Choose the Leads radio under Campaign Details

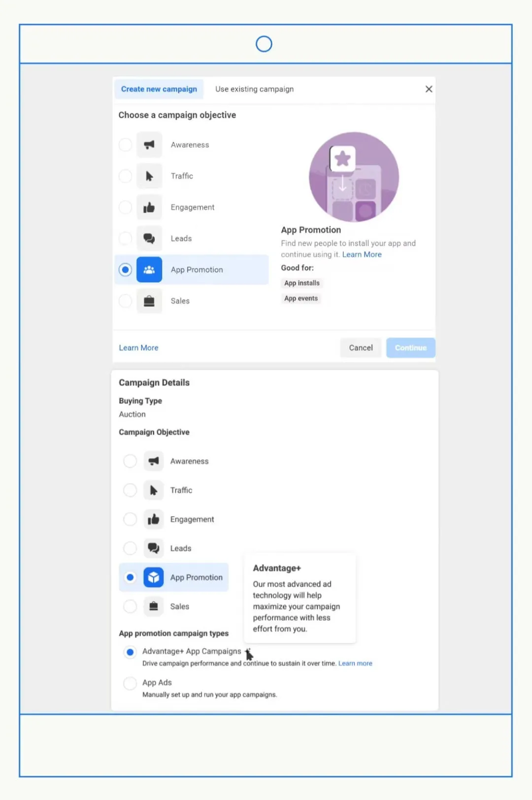point(130,548)
